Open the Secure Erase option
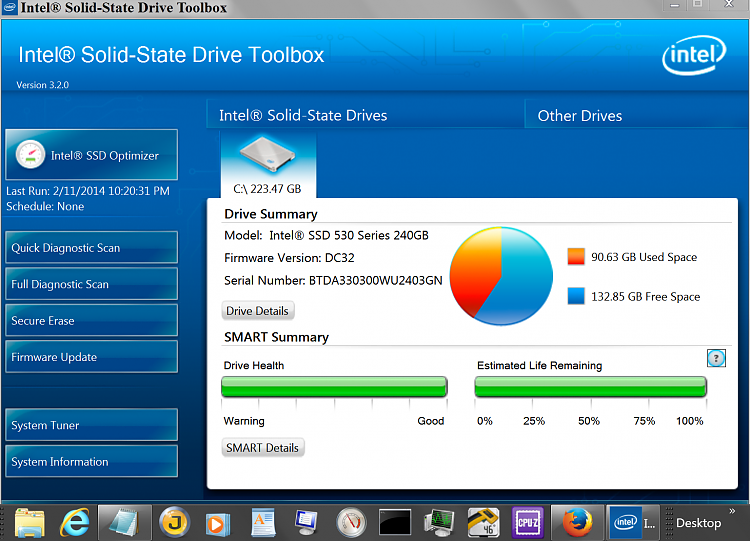 [x=91, y=320]
